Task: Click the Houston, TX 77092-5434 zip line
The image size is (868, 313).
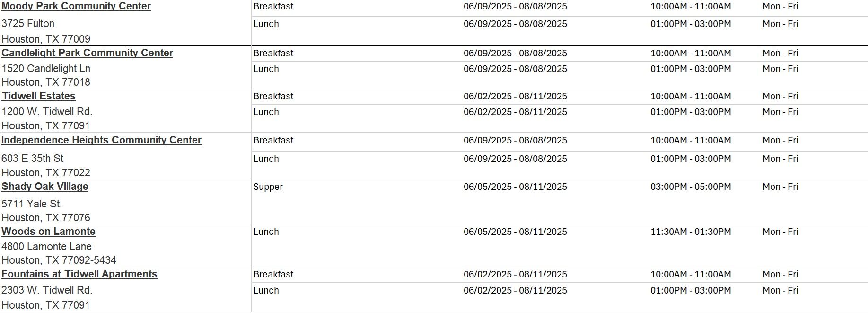Action: click(59, 260)
